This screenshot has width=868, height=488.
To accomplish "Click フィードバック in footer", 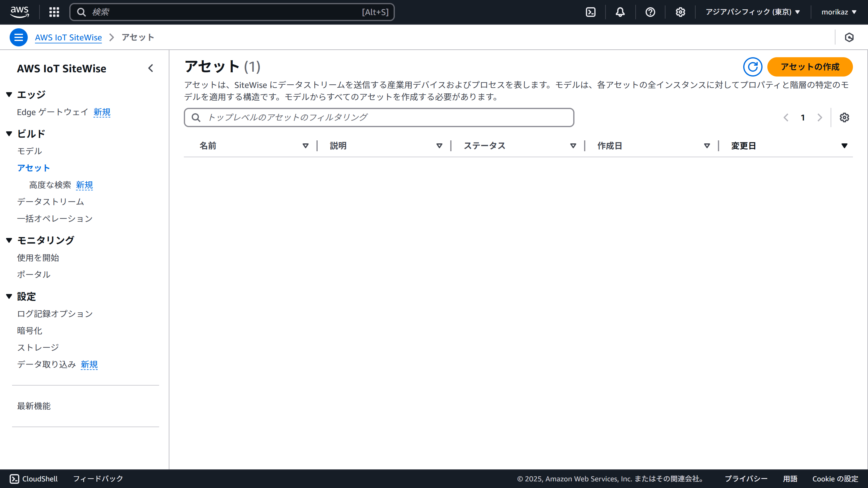I will coord(98,479).
